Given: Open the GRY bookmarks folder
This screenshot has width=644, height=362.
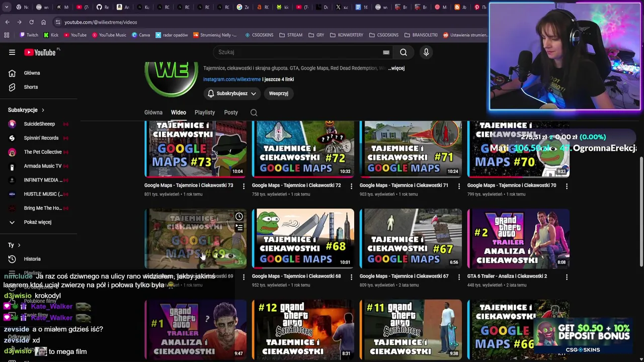Looking at the screenshot, I should pyautogui.click(x=316, y=35).
